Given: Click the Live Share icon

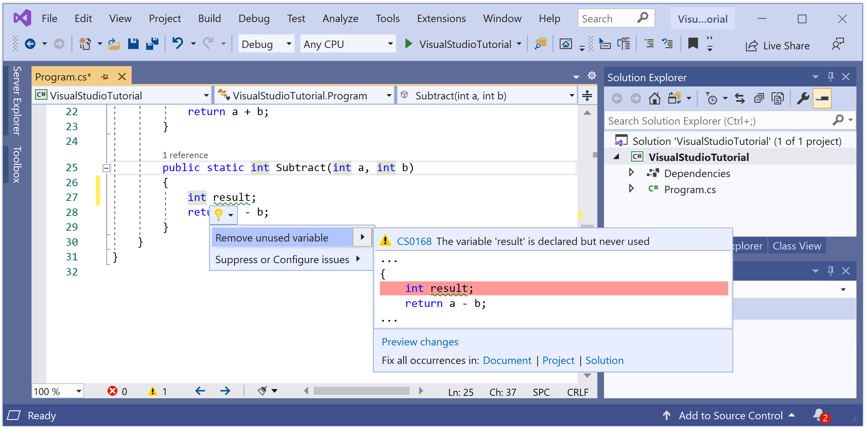Looking at the screenshot, I should click(751, 45).
